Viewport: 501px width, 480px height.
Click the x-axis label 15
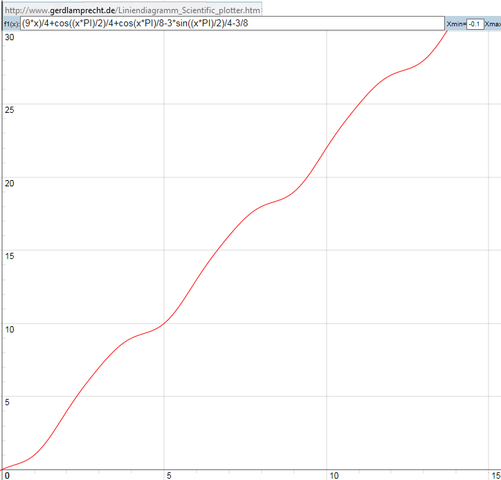(496, 475)
